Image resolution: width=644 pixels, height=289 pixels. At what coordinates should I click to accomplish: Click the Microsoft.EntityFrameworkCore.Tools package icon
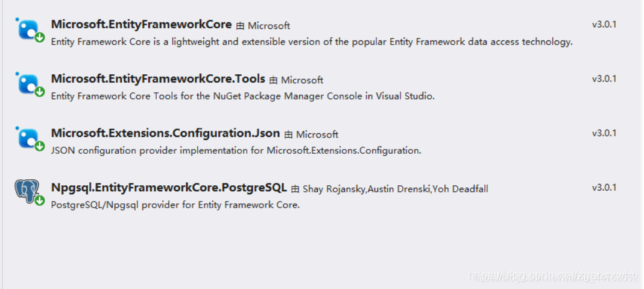[28, 84]
